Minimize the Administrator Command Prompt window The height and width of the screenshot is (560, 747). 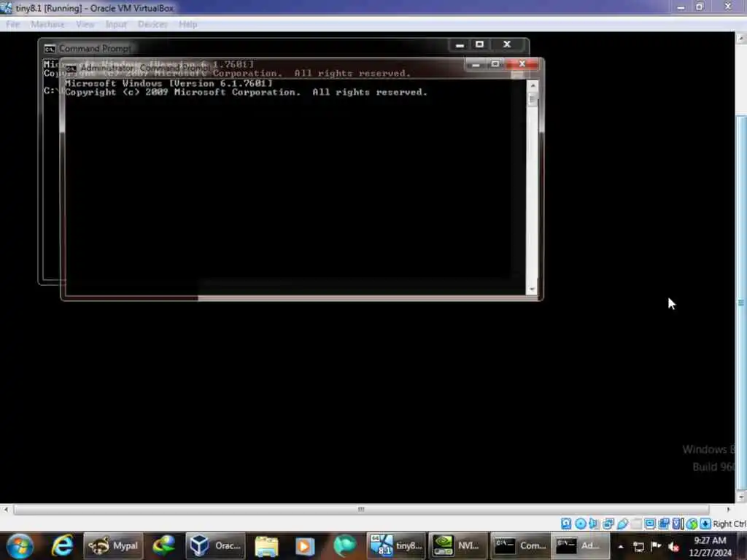[x=476, y=64]
